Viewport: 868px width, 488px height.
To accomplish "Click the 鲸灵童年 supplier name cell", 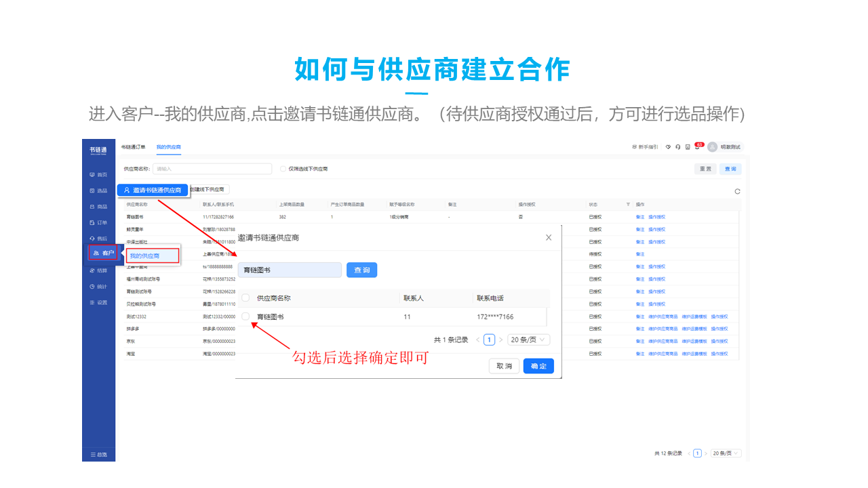I will point(135,229).
